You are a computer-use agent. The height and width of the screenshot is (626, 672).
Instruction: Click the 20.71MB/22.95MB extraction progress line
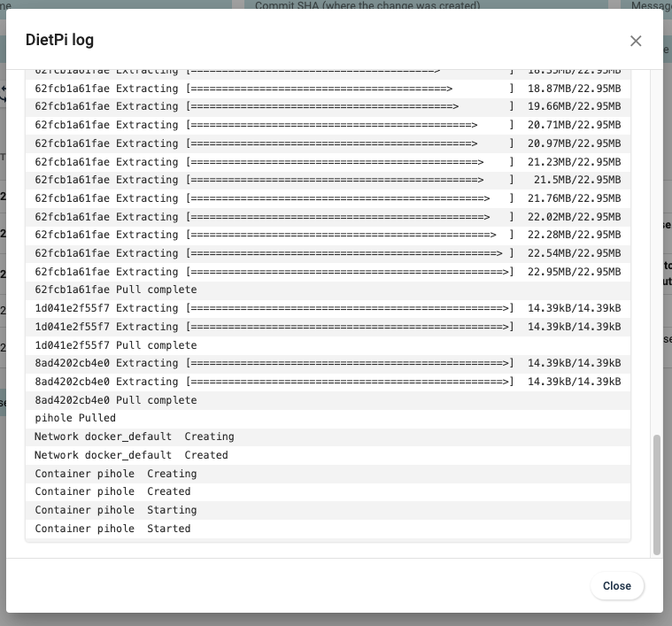[x=328, y=125]
